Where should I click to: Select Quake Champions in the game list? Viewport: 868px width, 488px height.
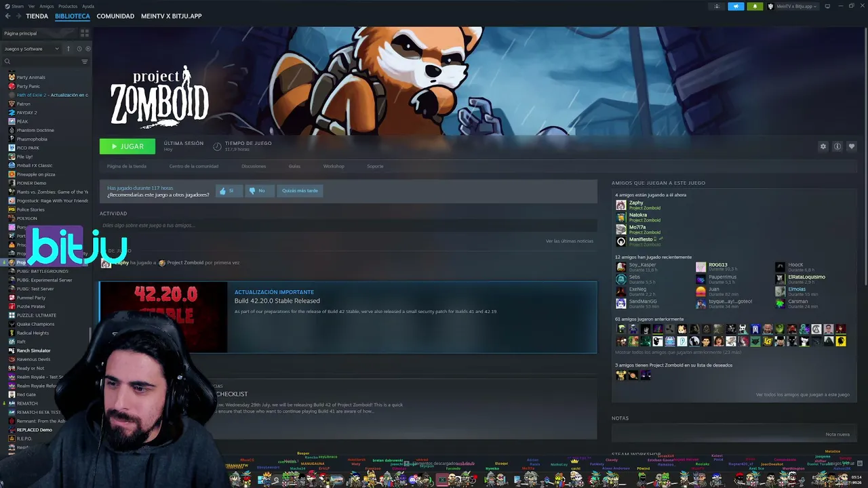[35, 324]
